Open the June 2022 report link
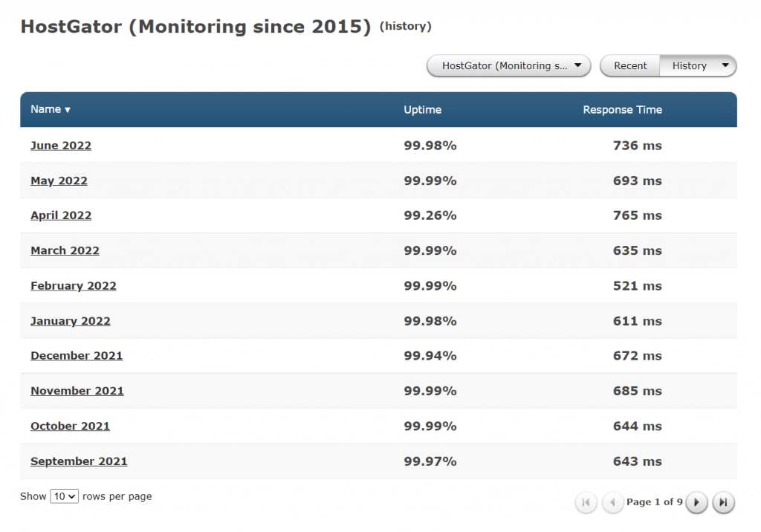This screenshot has width=761, height=532. 61,146
